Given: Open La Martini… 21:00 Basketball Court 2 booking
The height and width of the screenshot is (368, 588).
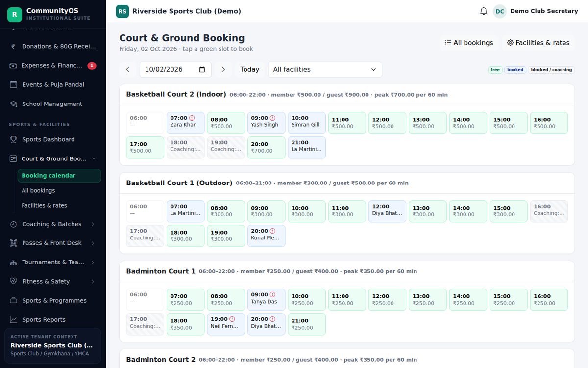Looking at the screenshot, I should pyautogui.click(x=307, y=148).
